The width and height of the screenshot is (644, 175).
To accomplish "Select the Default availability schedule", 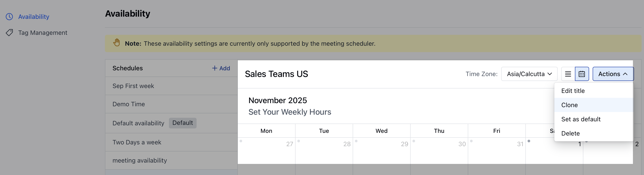I will click(x=138, y=123).
